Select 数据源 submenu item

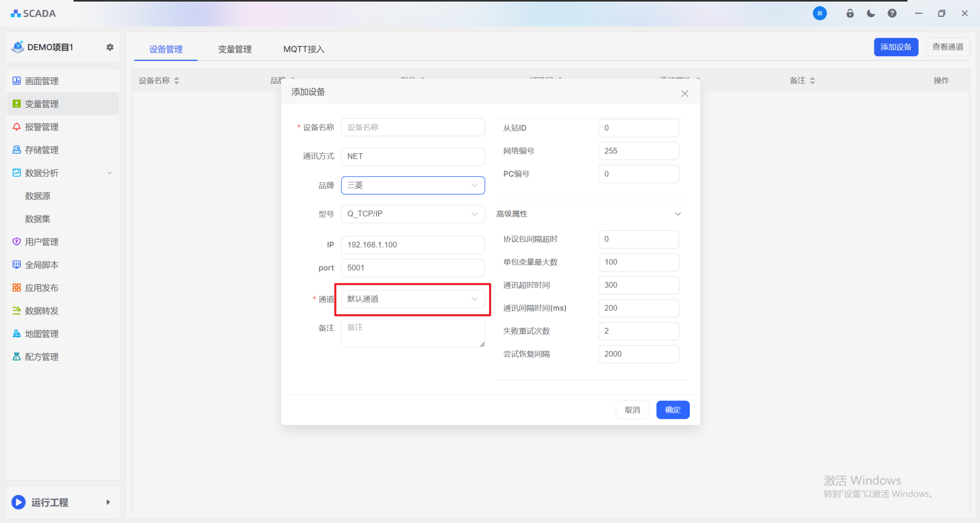coord(38,196)
